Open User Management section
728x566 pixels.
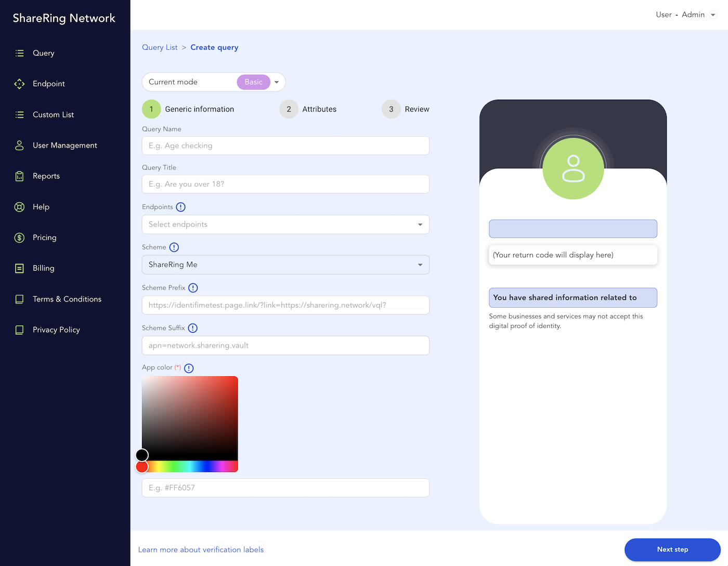(65, 146)
